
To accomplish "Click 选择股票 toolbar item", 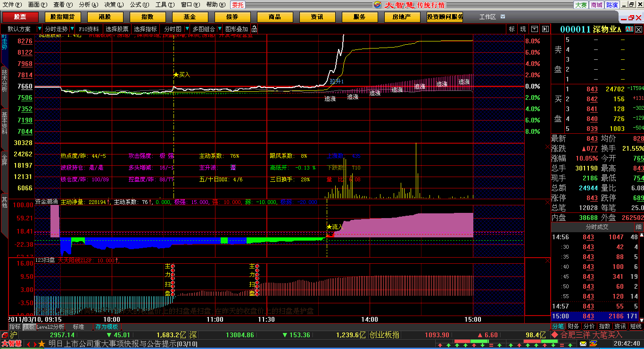I will [x=117, y=29].
